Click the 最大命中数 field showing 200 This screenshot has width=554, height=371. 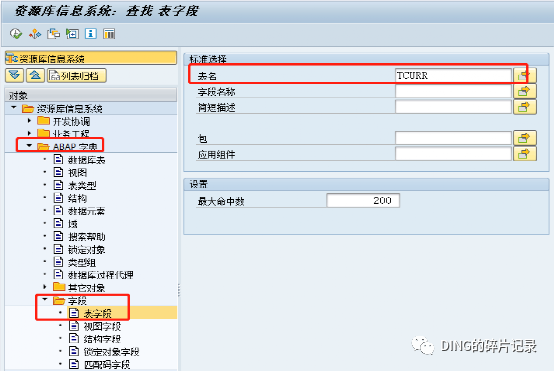pos(363,201)
